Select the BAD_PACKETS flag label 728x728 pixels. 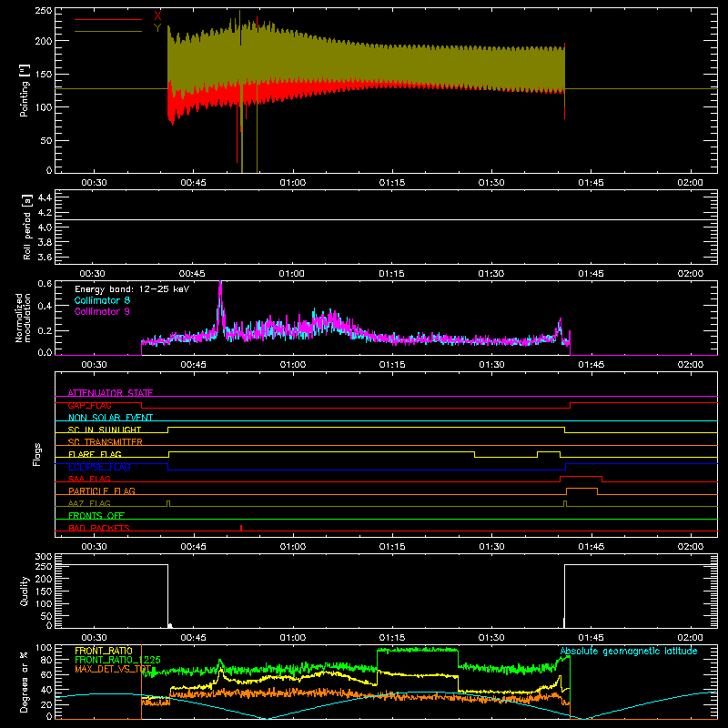(x=99, y=528)
